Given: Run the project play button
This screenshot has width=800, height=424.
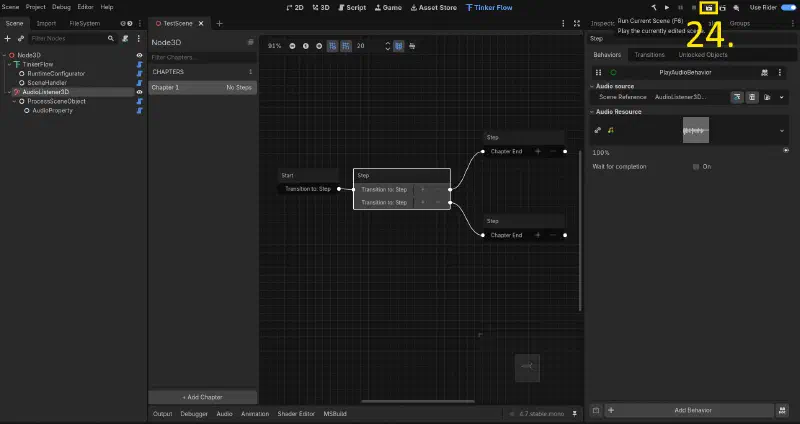Looking at the screenshot, I should (667, 8).
